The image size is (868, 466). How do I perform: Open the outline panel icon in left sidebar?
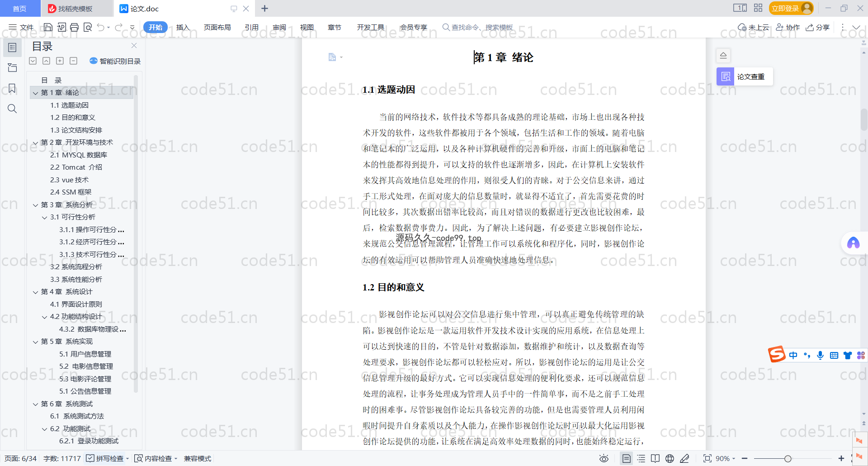point(12,48)
